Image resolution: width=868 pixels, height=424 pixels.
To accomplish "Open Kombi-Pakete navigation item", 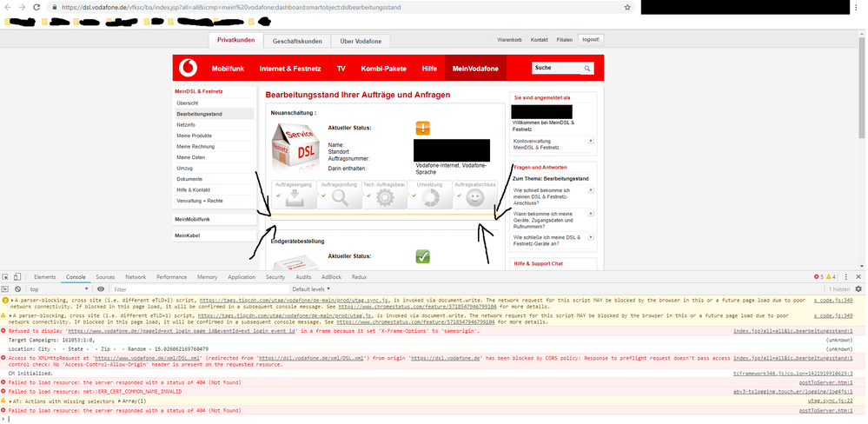I will point(384,69).
